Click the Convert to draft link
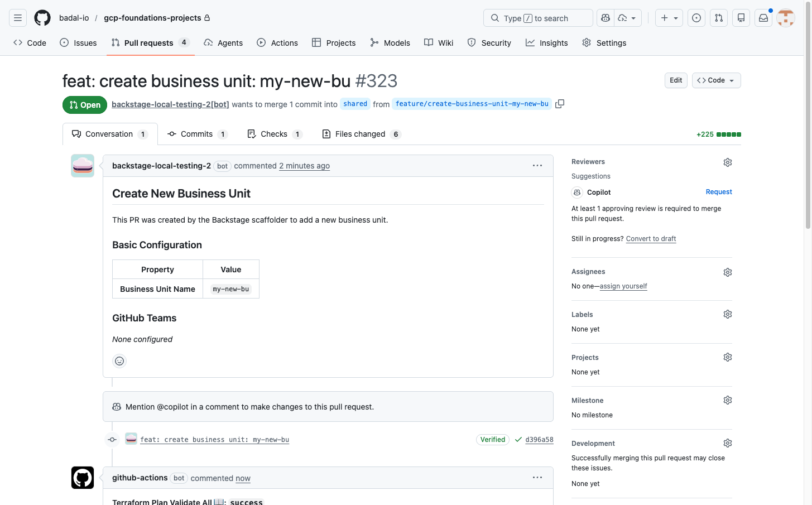This screenshot has height=505, width=812. point(651,239)
